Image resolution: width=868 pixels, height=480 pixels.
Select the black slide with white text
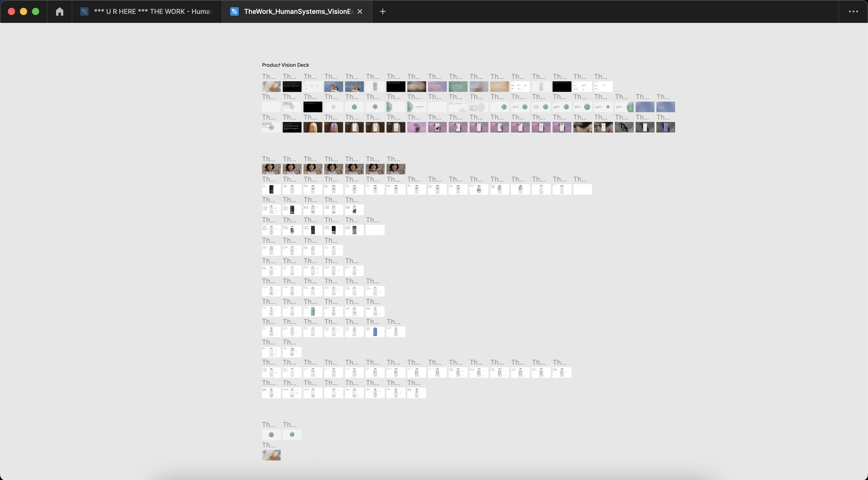(292, 86)
